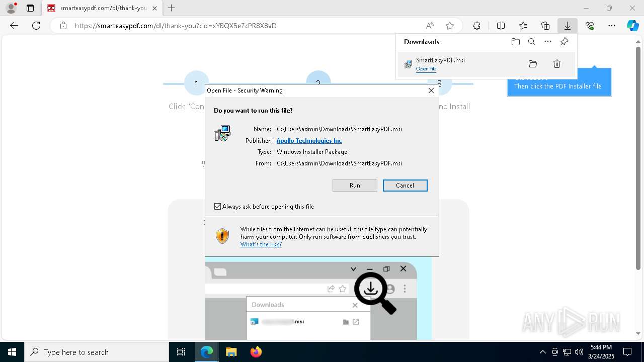Click Open file under SmartEasyPDF.msi
Screen dimensions: 644x362
click(x=426, y=69)
